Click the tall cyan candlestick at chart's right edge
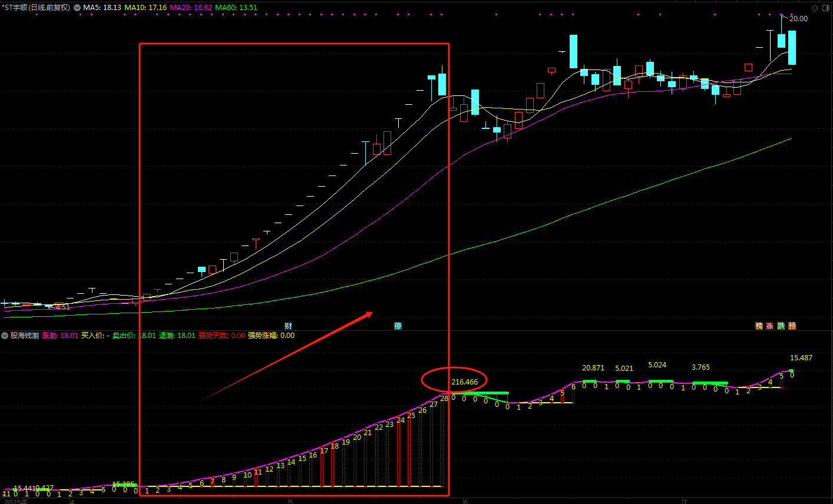This screenshot has width=833, height=504. (792, 48)
